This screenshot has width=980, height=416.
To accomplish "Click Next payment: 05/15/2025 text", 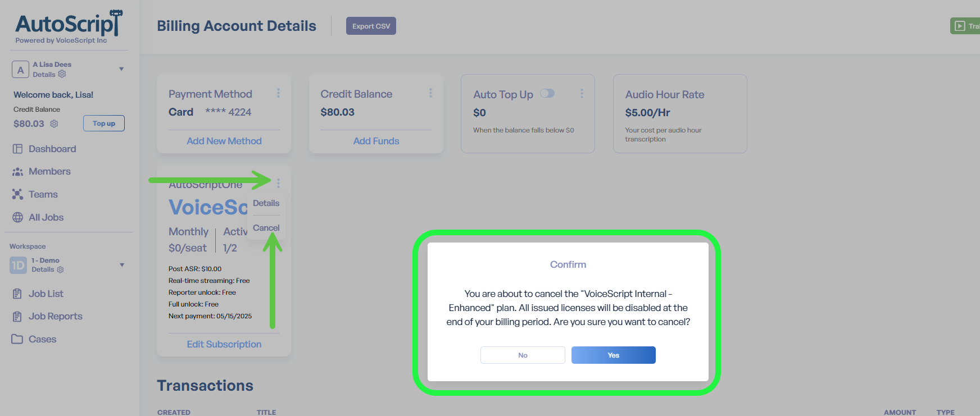I will (x=210, y=316).
